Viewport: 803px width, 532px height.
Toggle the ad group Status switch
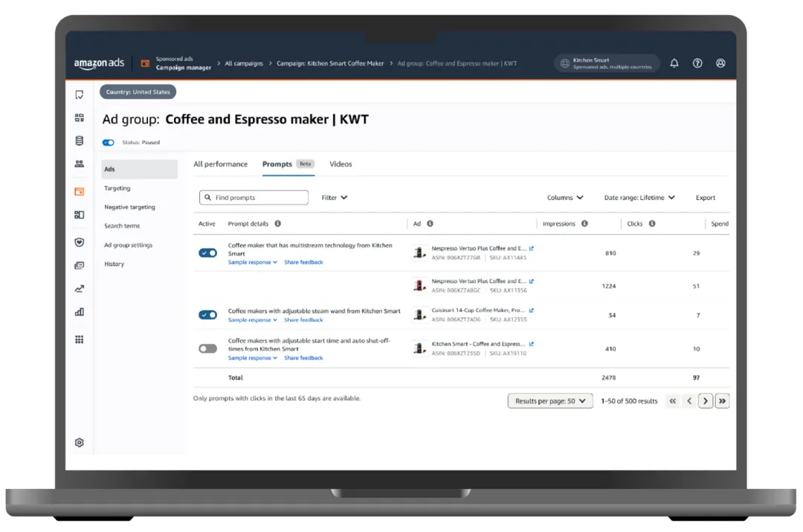coord(108,142)
